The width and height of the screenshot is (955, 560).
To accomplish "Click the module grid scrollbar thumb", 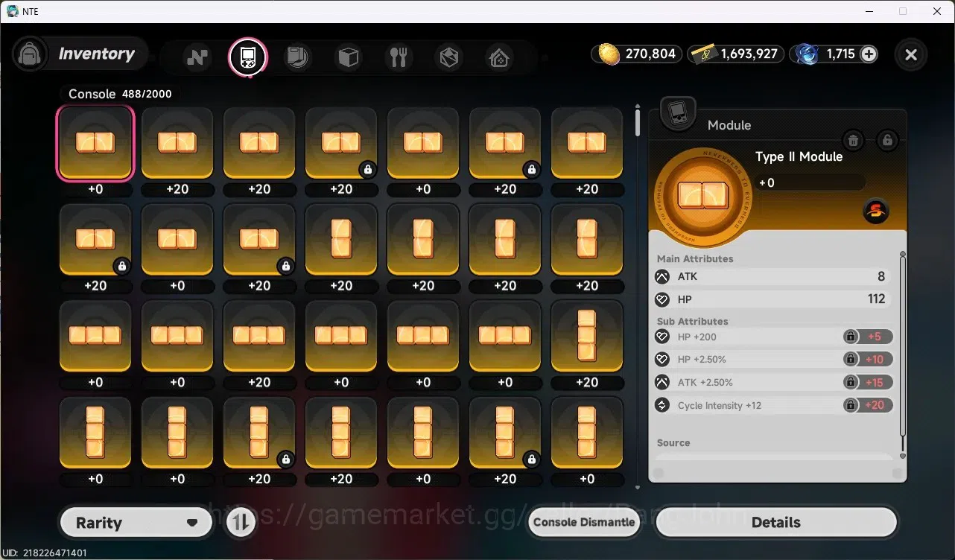I will click(638, 121).
